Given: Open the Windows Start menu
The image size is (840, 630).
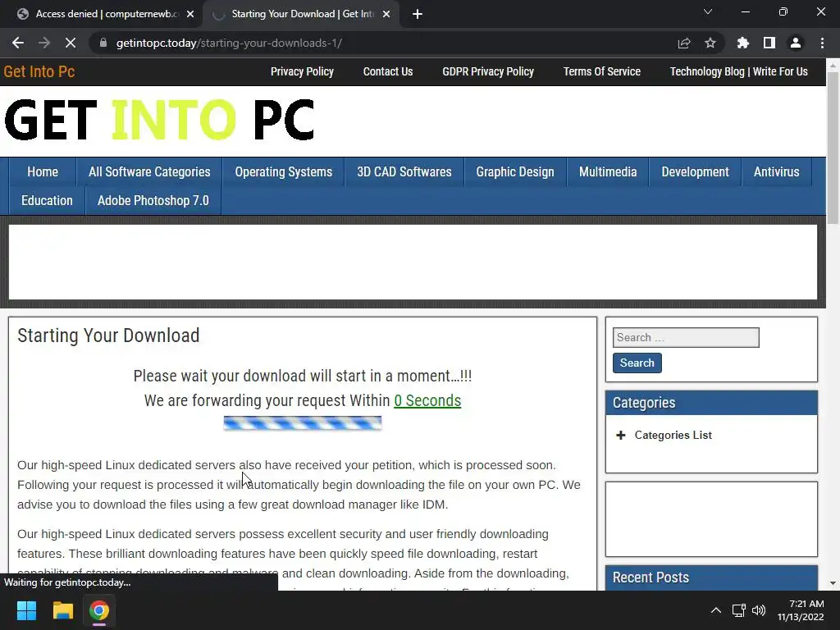Looking at the screenshot, I should click(26, 610).
